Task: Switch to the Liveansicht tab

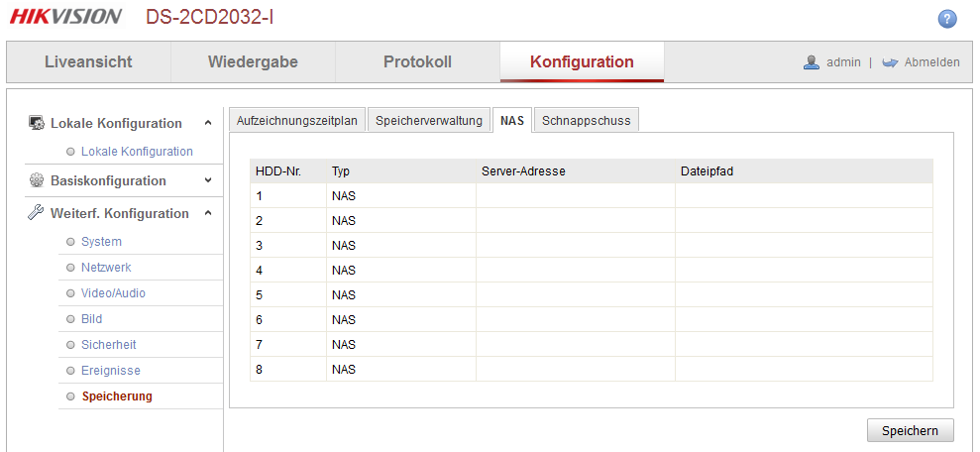Action: pos(88,61)
